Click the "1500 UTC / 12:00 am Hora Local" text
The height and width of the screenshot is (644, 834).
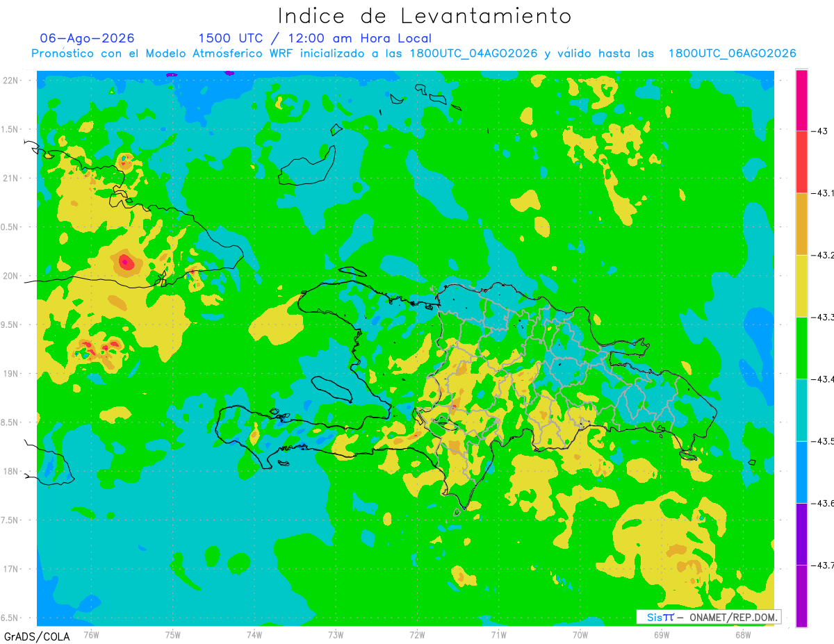315,38
